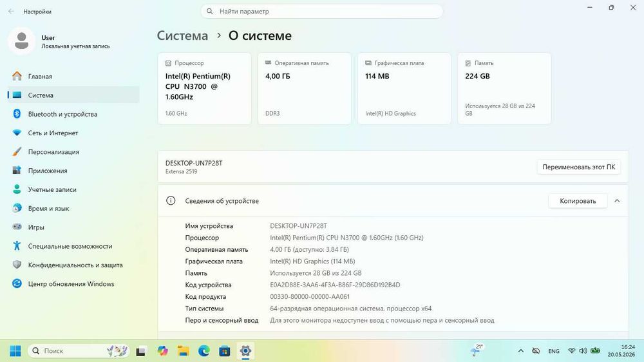
Task: Click 4,00 ГБ (доступно: 3,84 ГБ) value
Action: 309,249
